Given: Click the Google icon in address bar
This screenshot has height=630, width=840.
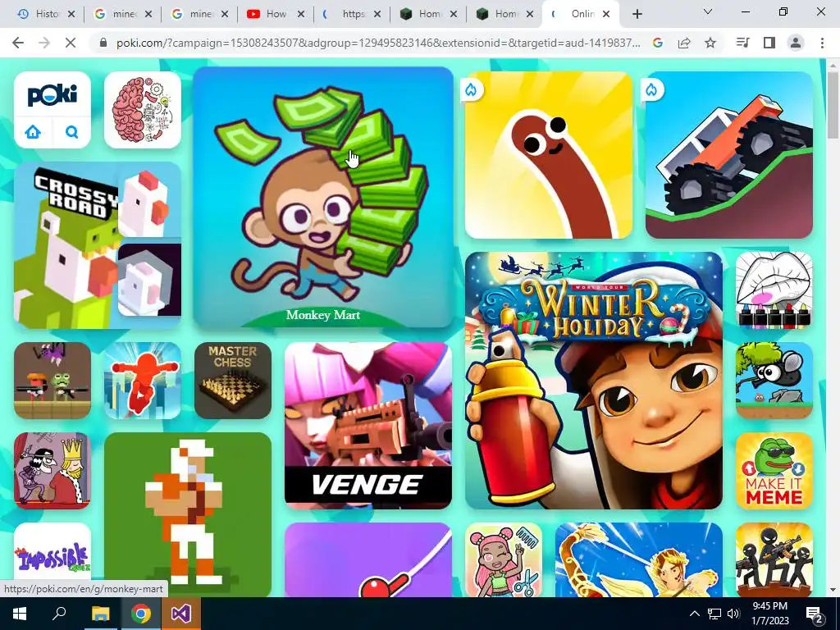Looking at the screenshot, I should click(x=658, y=43).
